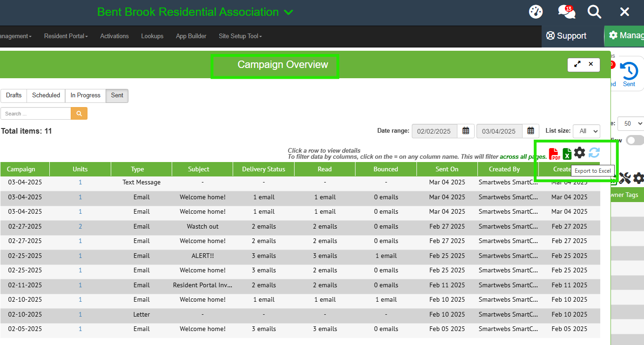
Task: Click the 'Wastch out' subject cell
Action: 202,226
